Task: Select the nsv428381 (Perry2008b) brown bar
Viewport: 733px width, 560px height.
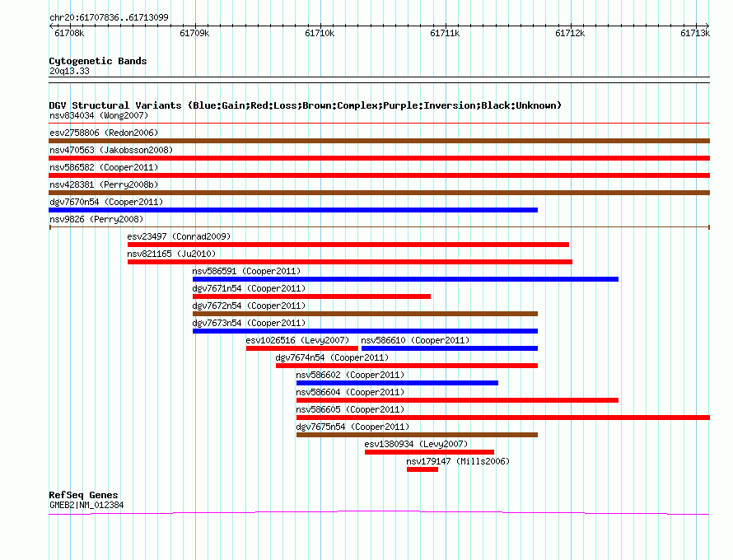Action: pyautogui.click(x=379, y=193)
